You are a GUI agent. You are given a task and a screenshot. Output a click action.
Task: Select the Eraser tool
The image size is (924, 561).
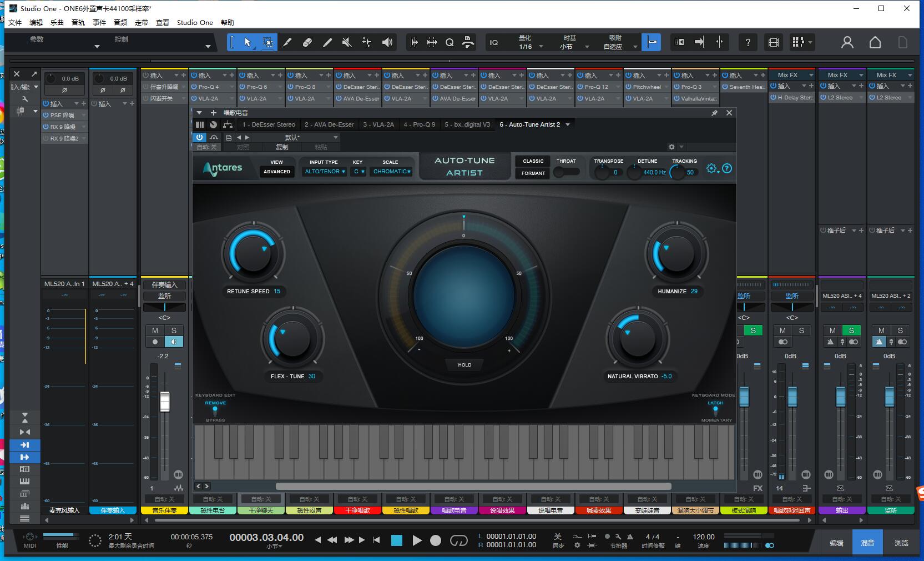(307, 42)
